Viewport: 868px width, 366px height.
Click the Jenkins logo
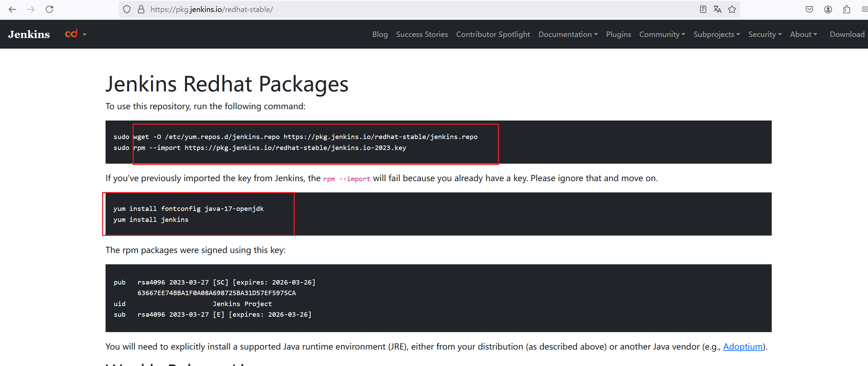pyautogui.click(x=29, y=34)
